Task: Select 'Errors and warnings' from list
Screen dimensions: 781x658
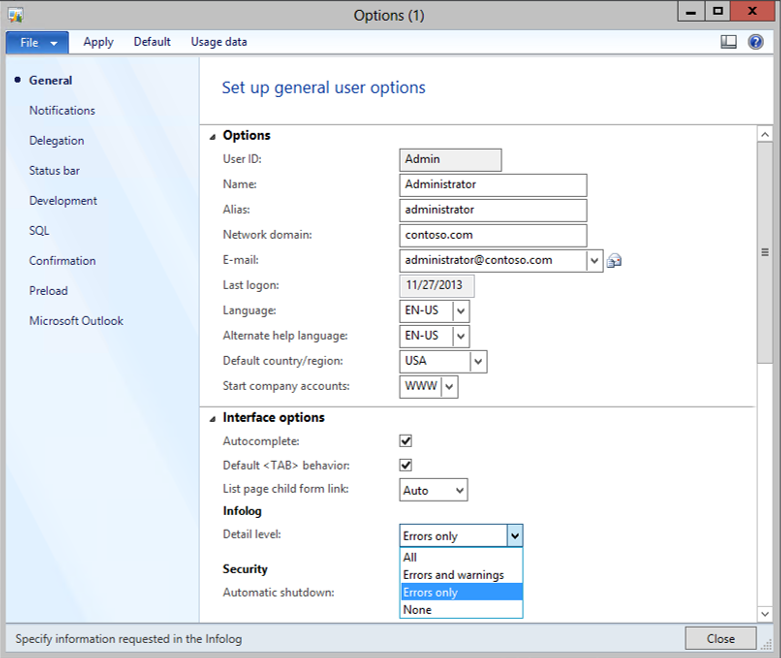Action: pos(453,575)
